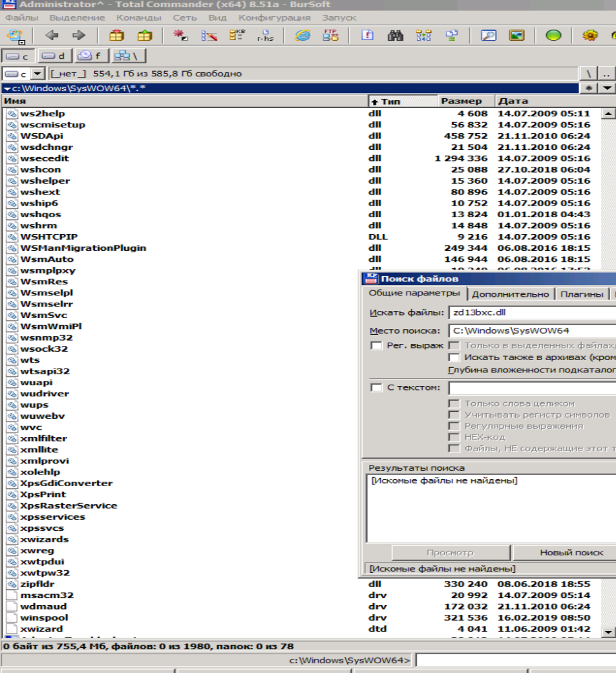
Task: Enable the С текстом checkbox
Action: (x=376, y=388)
